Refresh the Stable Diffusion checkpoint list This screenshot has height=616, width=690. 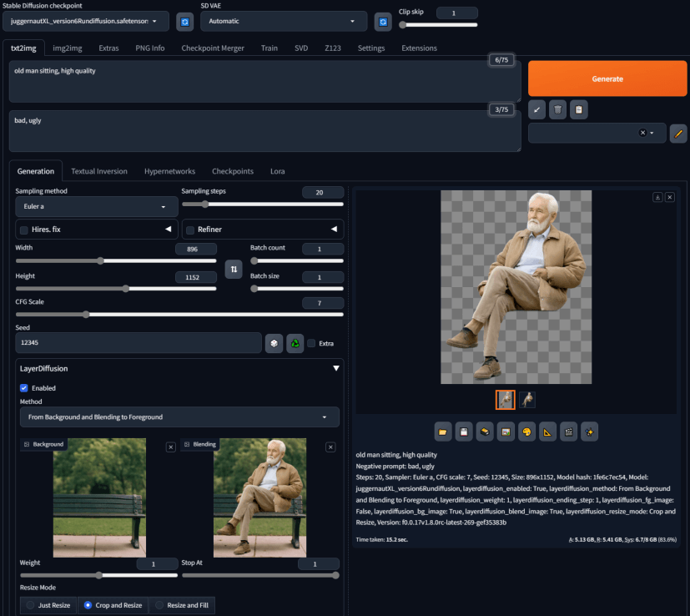click(x=185, y=21)
